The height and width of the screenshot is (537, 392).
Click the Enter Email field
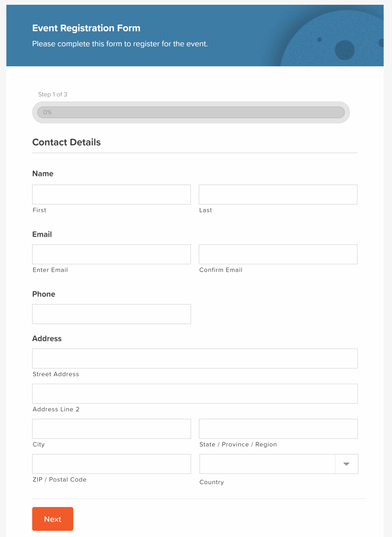111,254
